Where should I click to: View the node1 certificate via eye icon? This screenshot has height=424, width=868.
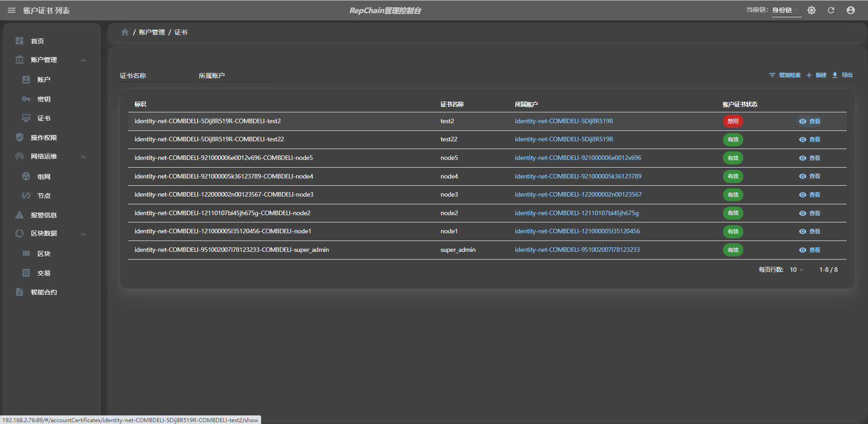tap(803, 231)
